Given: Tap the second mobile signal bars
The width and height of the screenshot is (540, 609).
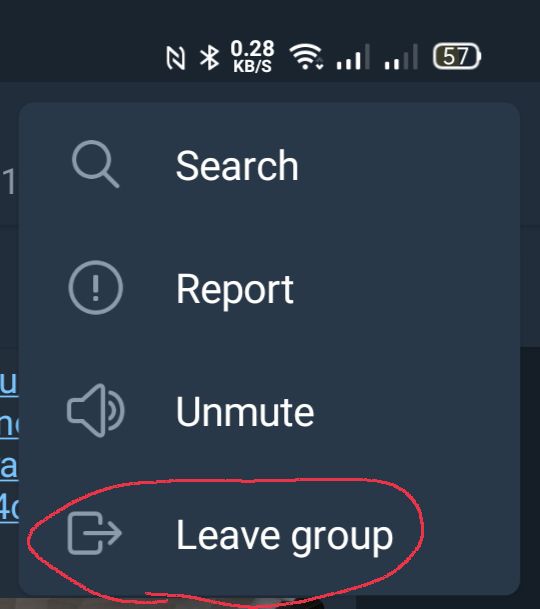Looking at the screenshot, I should click(401, 57).
